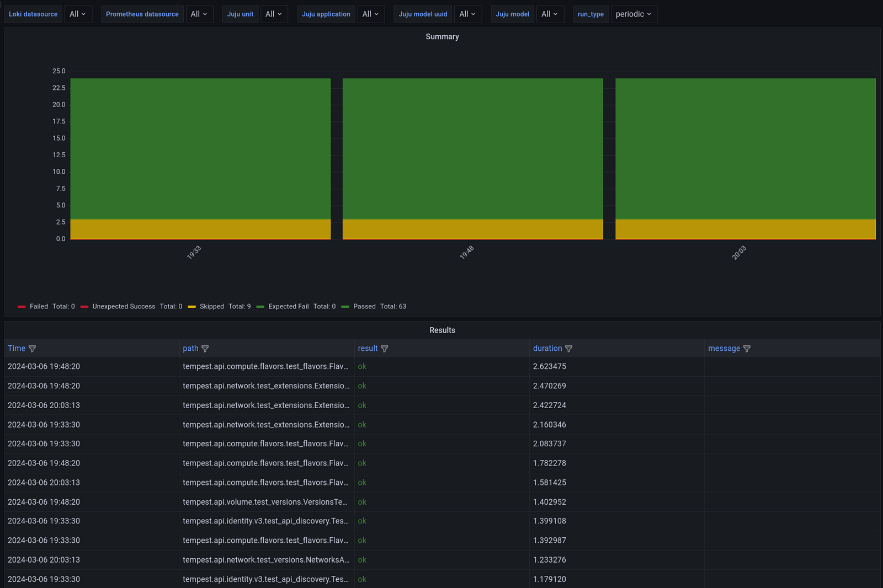This screenshot has height=588, width=883.
Task: Open the filter for the result column
Action: 384,348
